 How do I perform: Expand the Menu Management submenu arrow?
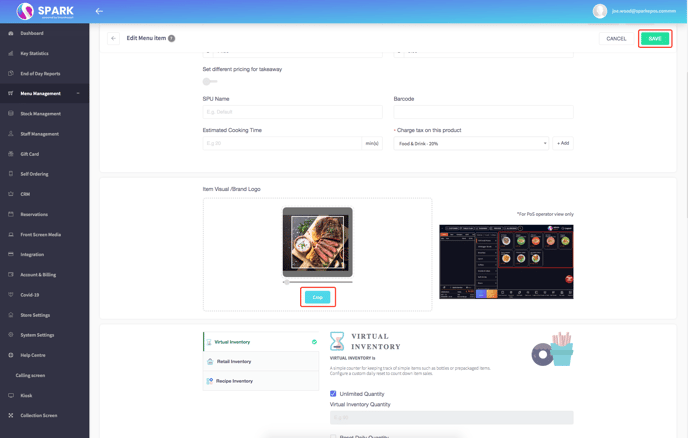tap(78, 93)
